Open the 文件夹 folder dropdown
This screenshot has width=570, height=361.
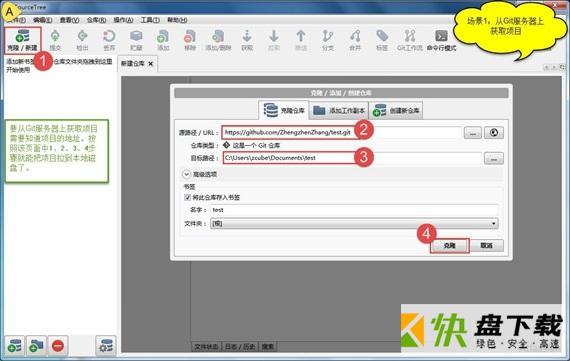point(354,224)
